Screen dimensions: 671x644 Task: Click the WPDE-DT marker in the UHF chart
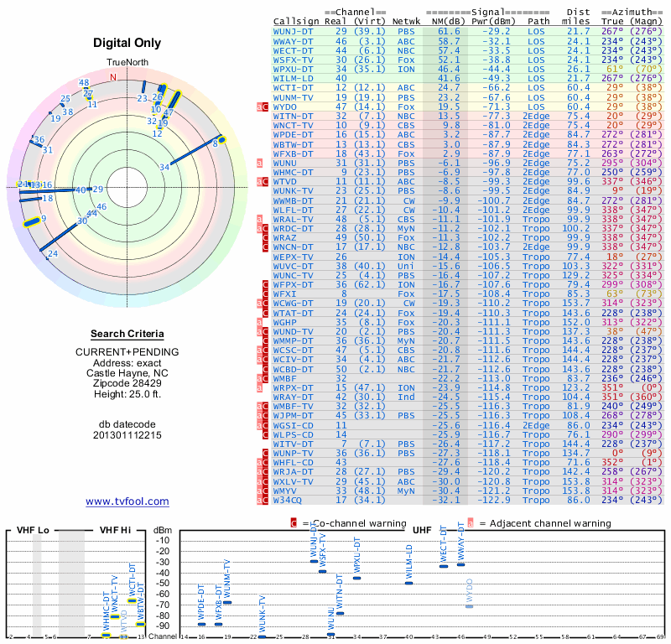tap(201, 625)
